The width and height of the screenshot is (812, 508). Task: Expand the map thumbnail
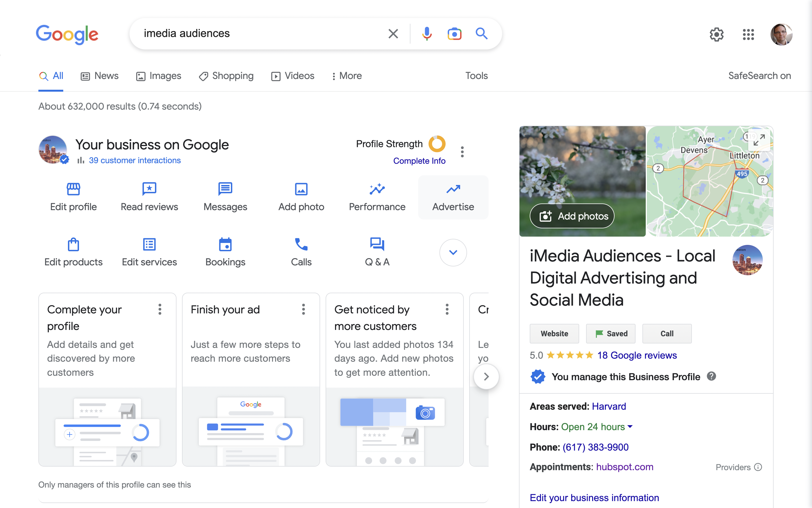[759, 140]
